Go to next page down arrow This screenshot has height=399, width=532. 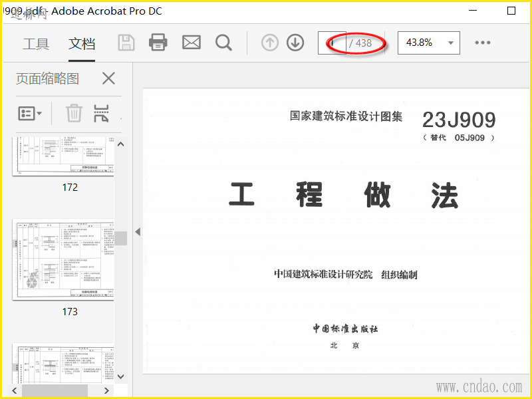pos(295,43)
